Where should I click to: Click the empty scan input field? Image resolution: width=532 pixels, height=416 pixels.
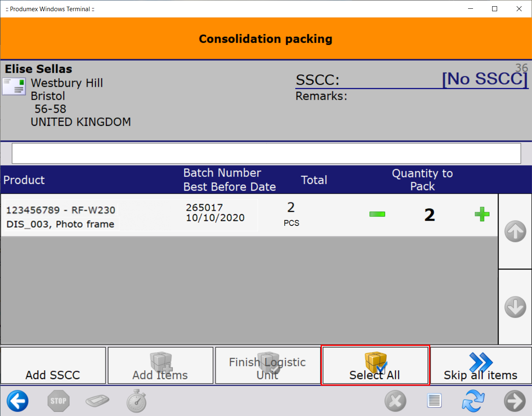(266, 154)
